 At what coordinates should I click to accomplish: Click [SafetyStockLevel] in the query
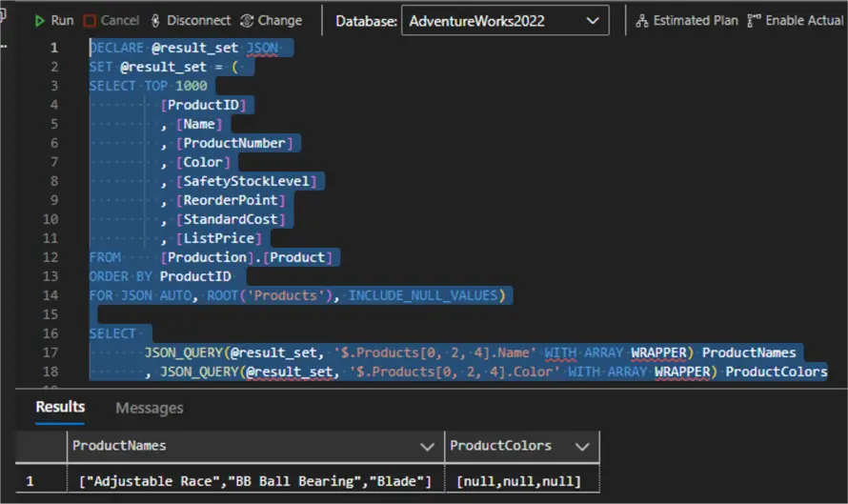[246, 181]
